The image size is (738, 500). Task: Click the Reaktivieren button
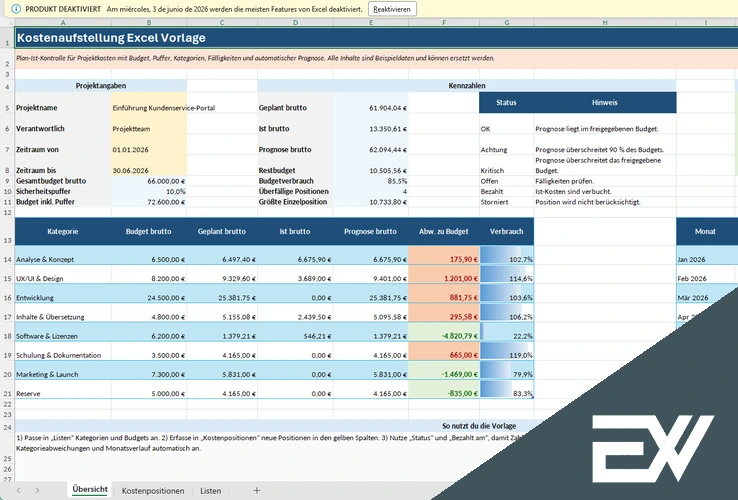392,9
